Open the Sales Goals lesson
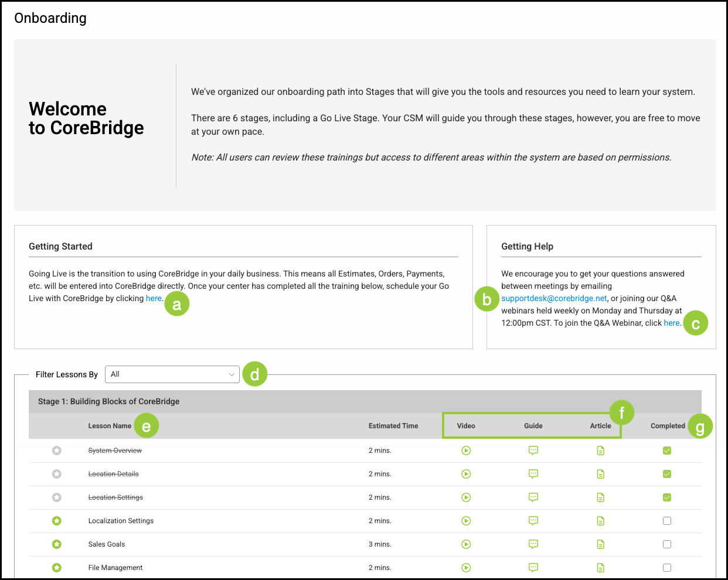The width and height of the screenshot is (728, 580). point(107,544)
